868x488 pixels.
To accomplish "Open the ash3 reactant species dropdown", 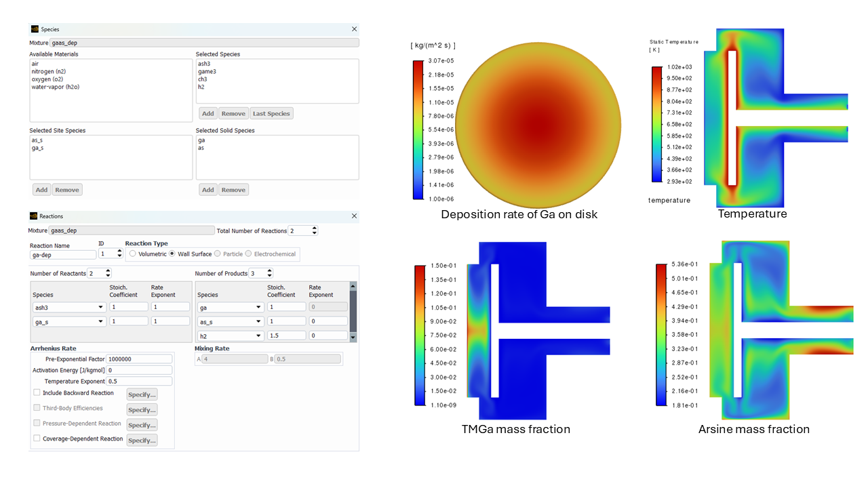I will click(x=101, y=307).
